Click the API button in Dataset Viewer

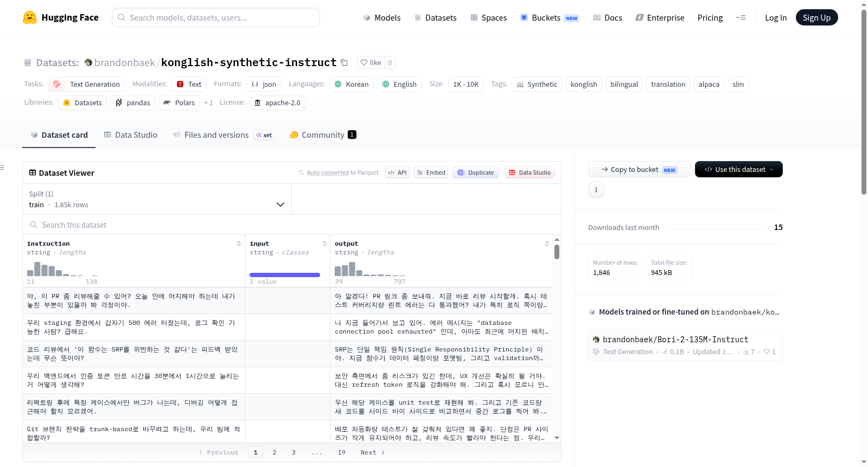(x=397, y=172)
